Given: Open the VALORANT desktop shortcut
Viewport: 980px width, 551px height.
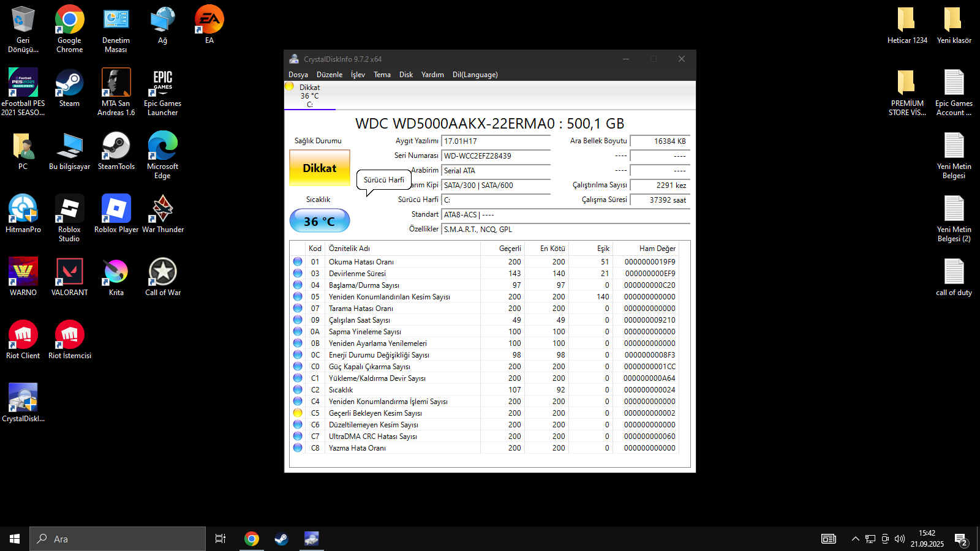Looking at the screenshot, I should (70, 277).
